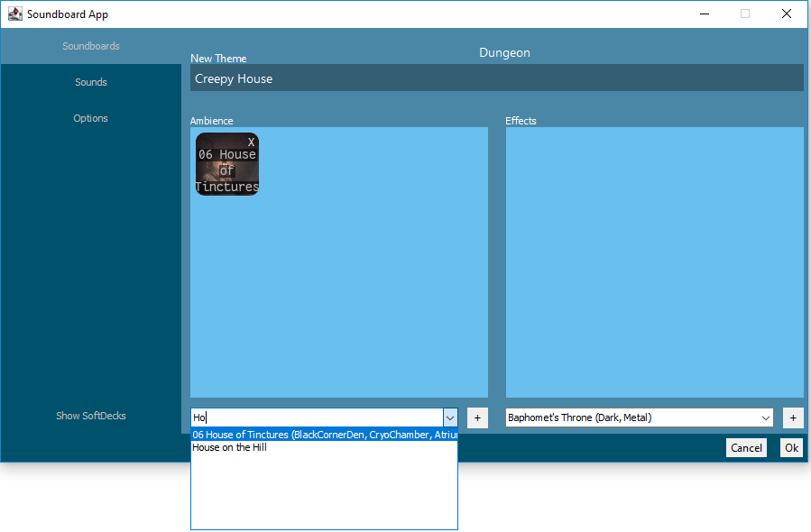The width and height of the screenshot is (811, 532).
Task: Open the Sounds section in the sidebar
Action: (x=90, y=82)
